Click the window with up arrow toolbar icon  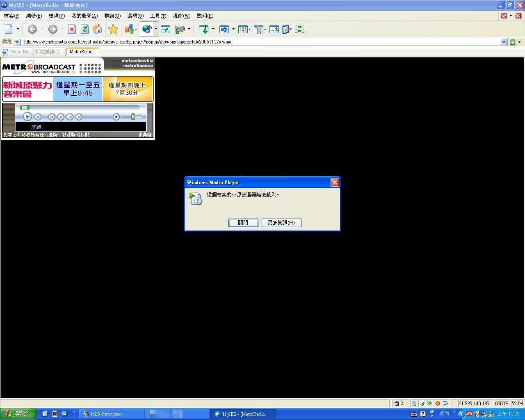274,29
